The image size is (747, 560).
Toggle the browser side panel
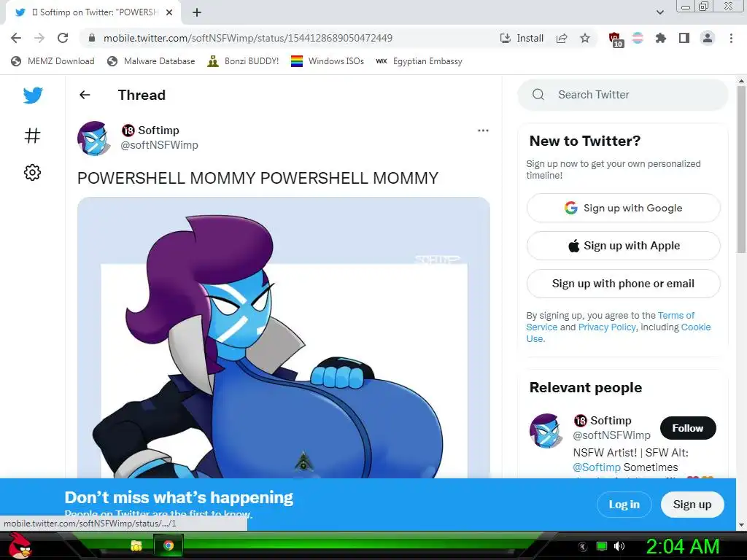pyautogui.click(x=684, y=38)
